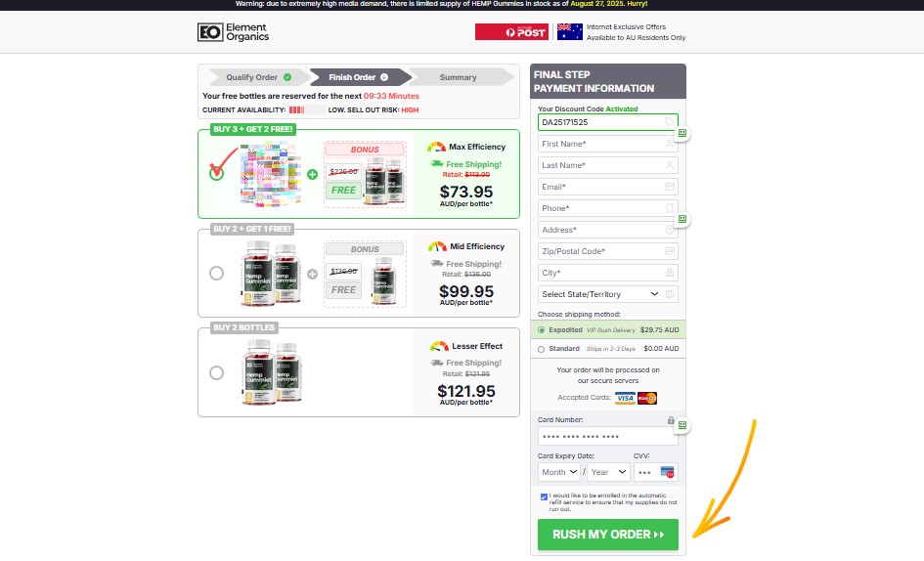Open the card expiry Month dropdown
The image size is (924, 561).
[x=559, y=472]
